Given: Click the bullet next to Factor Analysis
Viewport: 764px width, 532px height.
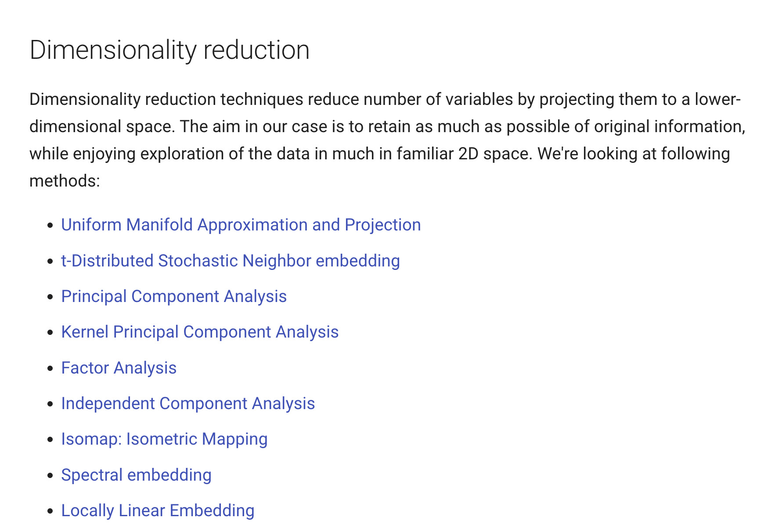Looking at the screenshot, I should pyautogui.click(x=50, y=369).
